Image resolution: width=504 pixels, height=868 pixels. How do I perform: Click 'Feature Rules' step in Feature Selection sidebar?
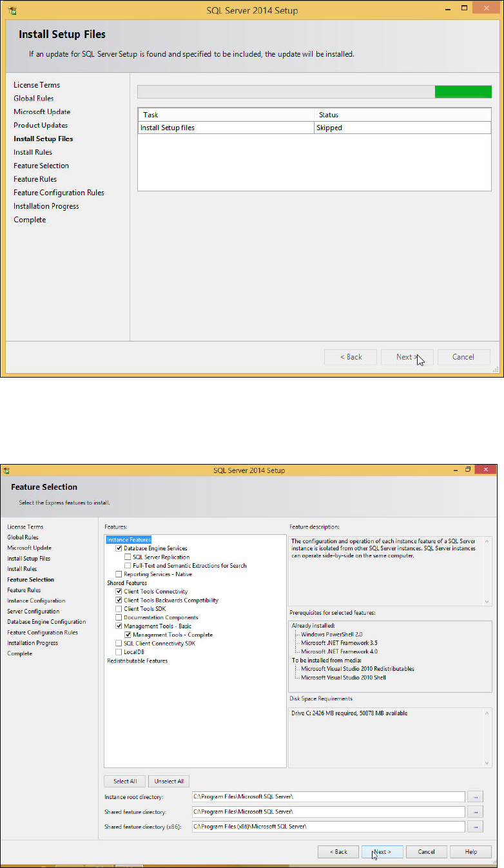click(x=24, y=590)
